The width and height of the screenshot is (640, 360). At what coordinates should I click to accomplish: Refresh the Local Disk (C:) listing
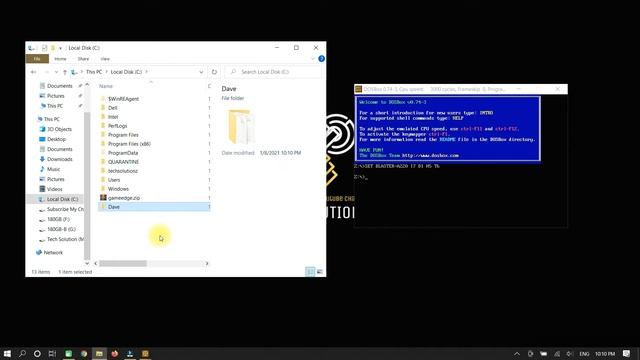[x=214, y=72]
